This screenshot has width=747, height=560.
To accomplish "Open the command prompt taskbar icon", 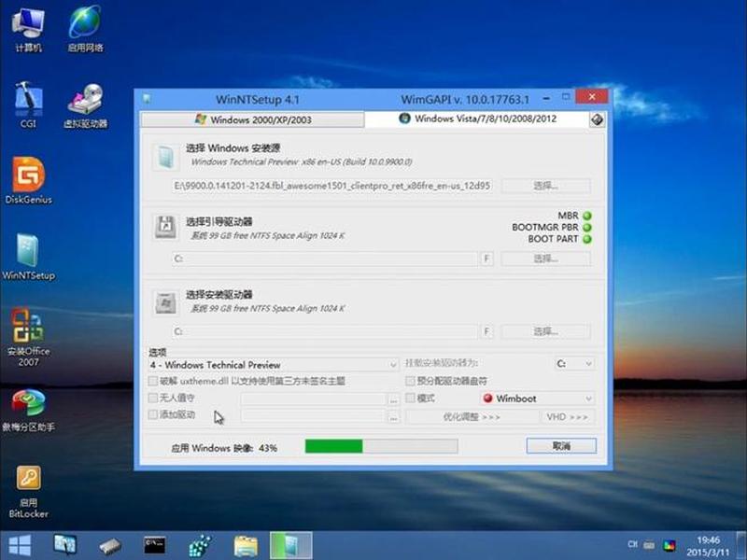I will [155, 545].
